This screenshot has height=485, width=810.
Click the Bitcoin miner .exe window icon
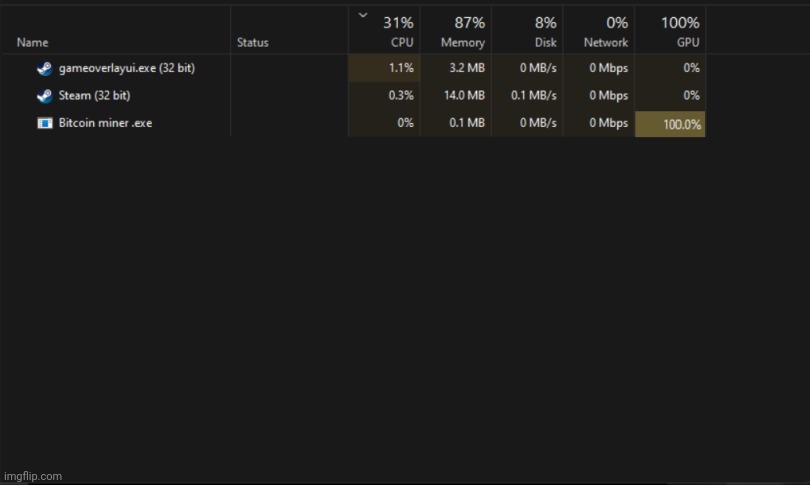tap(44, 123)
